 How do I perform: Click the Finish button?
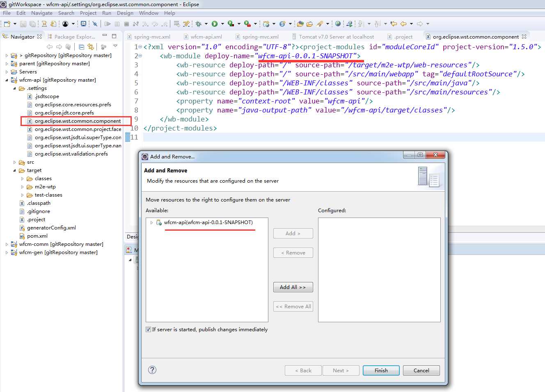pyautogui.click(x=381, y=370)
